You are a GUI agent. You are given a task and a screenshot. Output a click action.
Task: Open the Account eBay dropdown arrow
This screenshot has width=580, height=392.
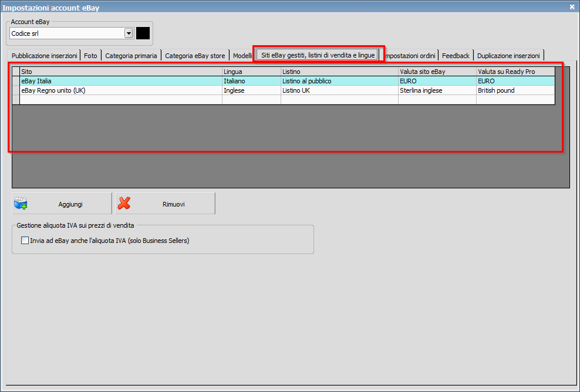pos(129,33)
